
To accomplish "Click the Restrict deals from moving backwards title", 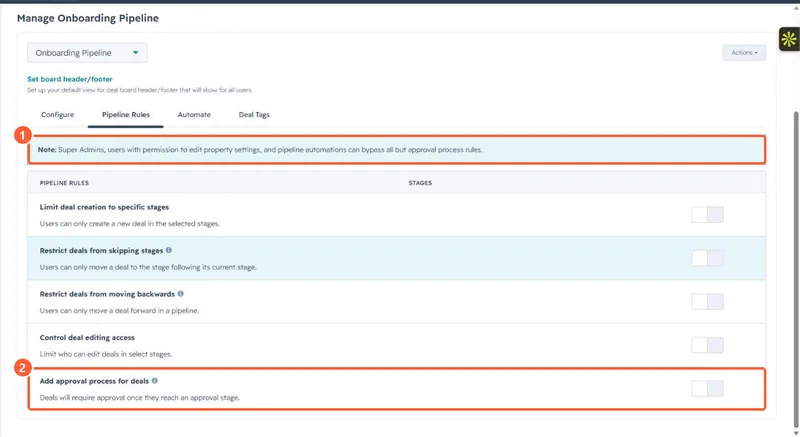I will 107,294.
